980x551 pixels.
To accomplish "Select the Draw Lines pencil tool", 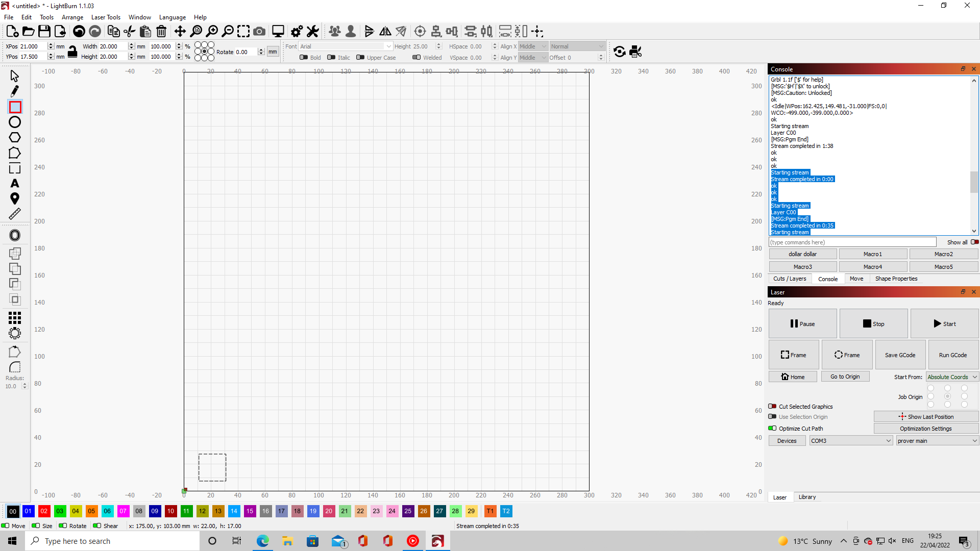I will [x=14, y=91].
